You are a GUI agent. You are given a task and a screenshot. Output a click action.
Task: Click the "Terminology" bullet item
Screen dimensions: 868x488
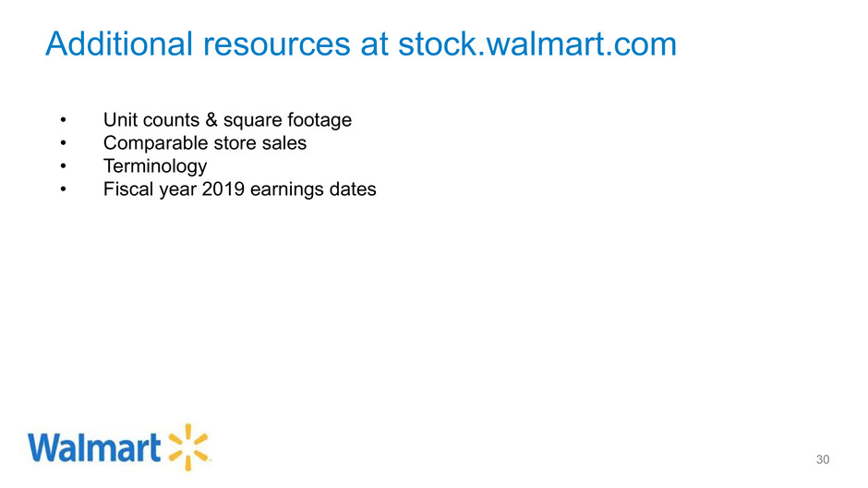(155, 166)
